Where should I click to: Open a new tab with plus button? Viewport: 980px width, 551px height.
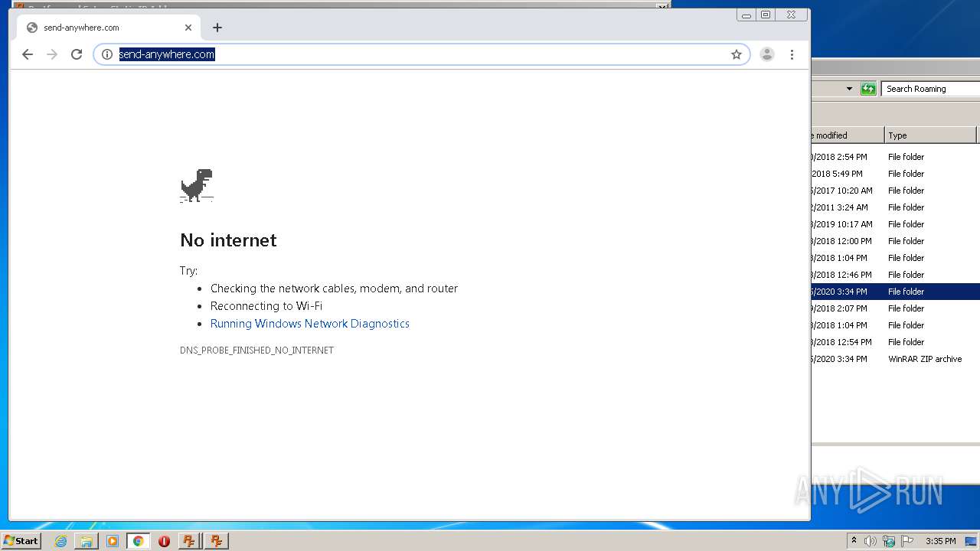[x=217, y=28]
